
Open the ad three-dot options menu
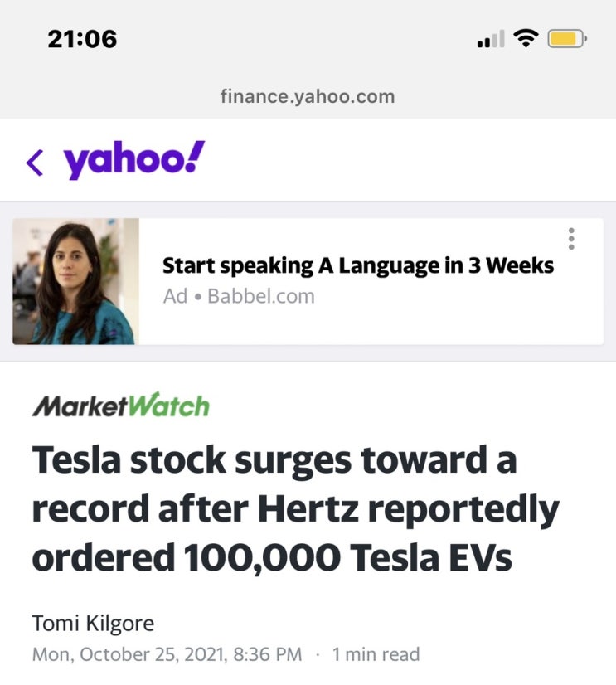click(x=571, y=239)
